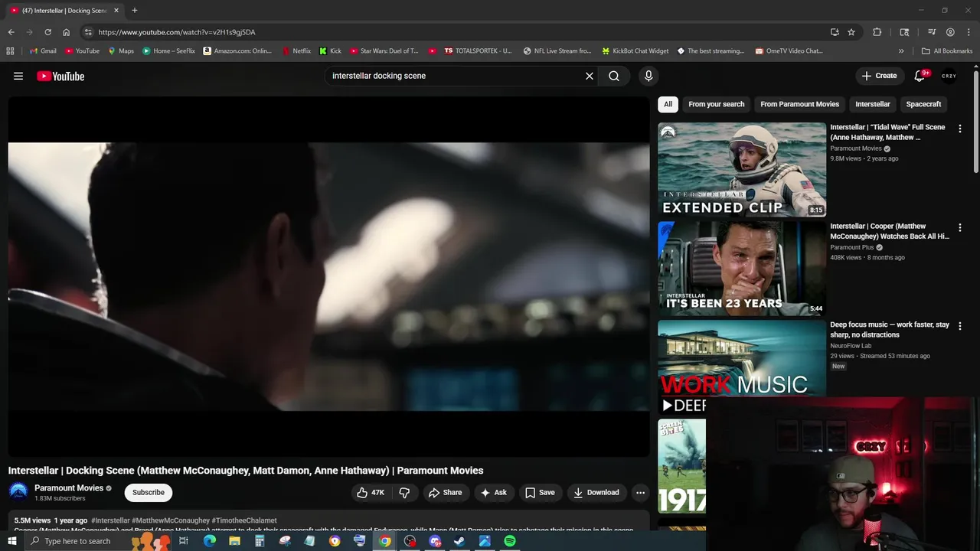Run search with the magnifier button
Screen dimensions: 980x551
(x=614, y=76)
